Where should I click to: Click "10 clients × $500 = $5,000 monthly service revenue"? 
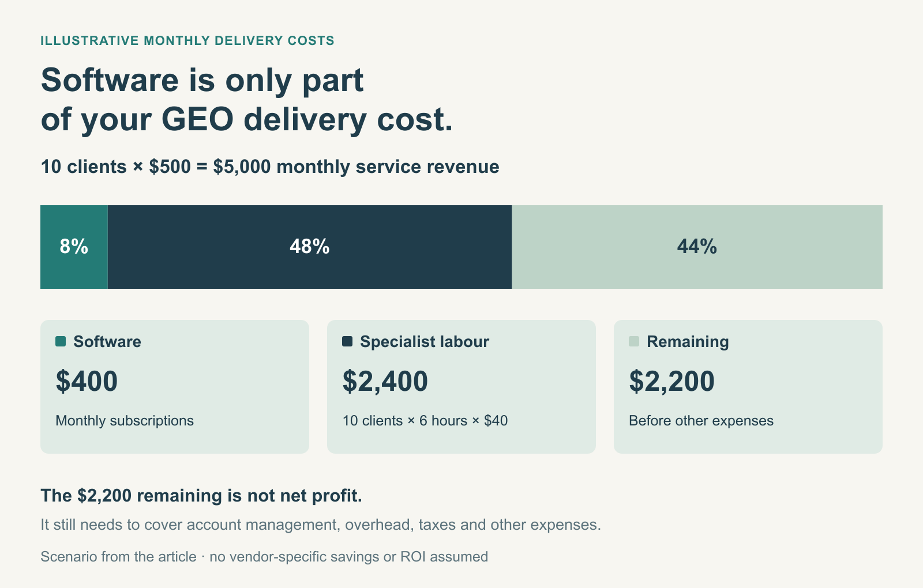(x=270, y=167)
